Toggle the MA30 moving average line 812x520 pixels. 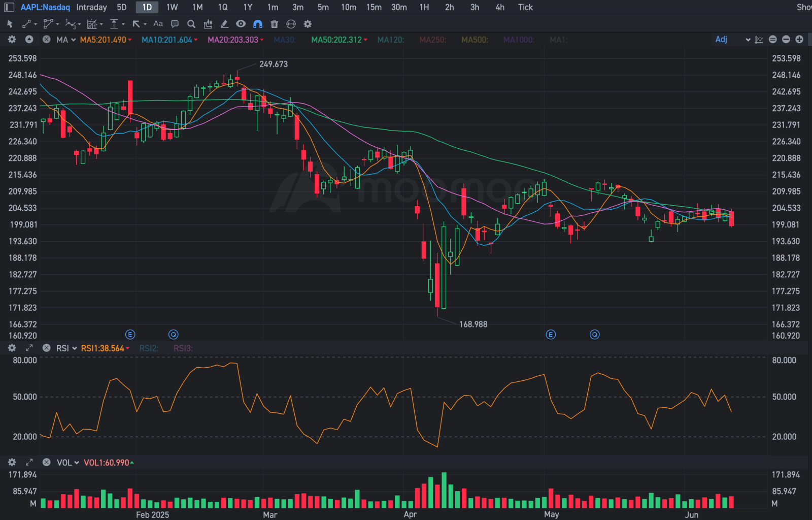coord(285,40)
